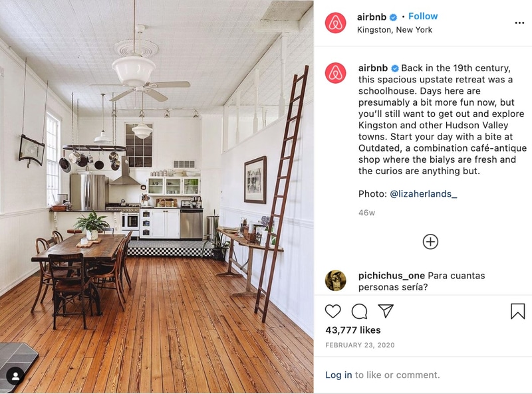Click airbnb avatar beside the caption
532x394 pixels.
[x=335, y=73]
